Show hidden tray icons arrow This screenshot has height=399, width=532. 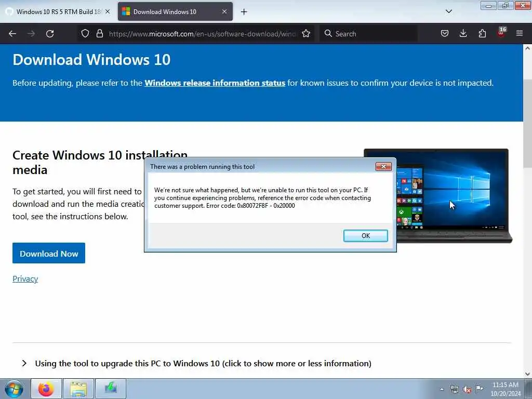pyautogui.click(x=442, y=389)
